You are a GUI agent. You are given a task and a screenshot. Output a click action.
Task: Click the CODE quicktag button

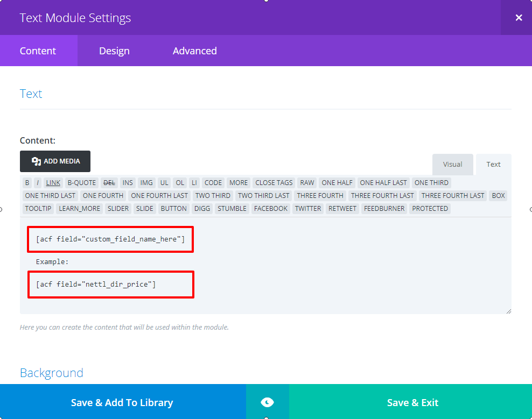tap(213, 182)
